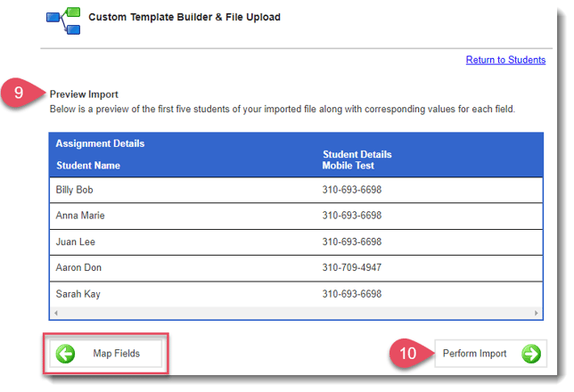Select the Anna Marie row
The width and height of the screenshot is (574, 392).
[x=295, y=216]
